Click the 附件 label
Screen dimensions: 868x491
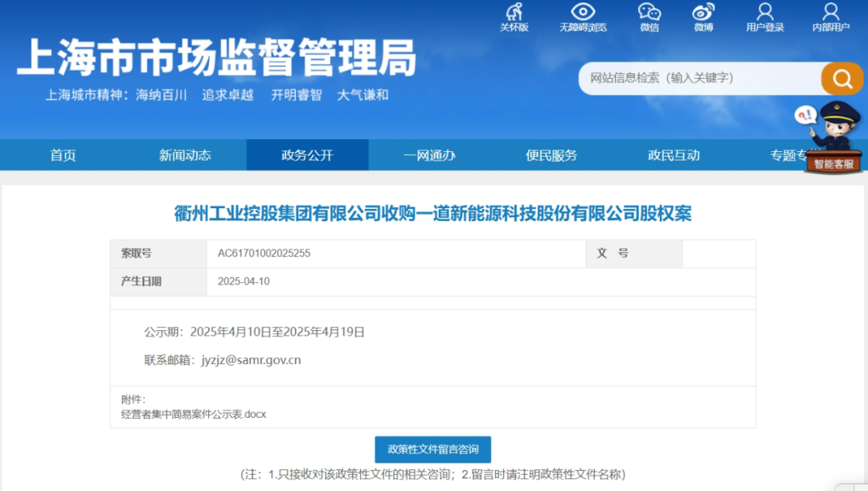pos(133,399)
